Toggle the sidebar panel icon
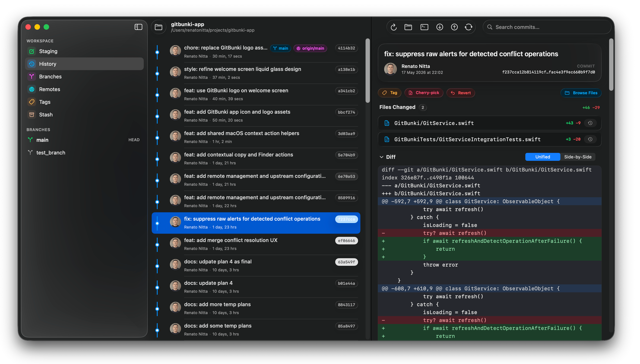This screenshot has width=640, height=364. click(x=138, y=27)
